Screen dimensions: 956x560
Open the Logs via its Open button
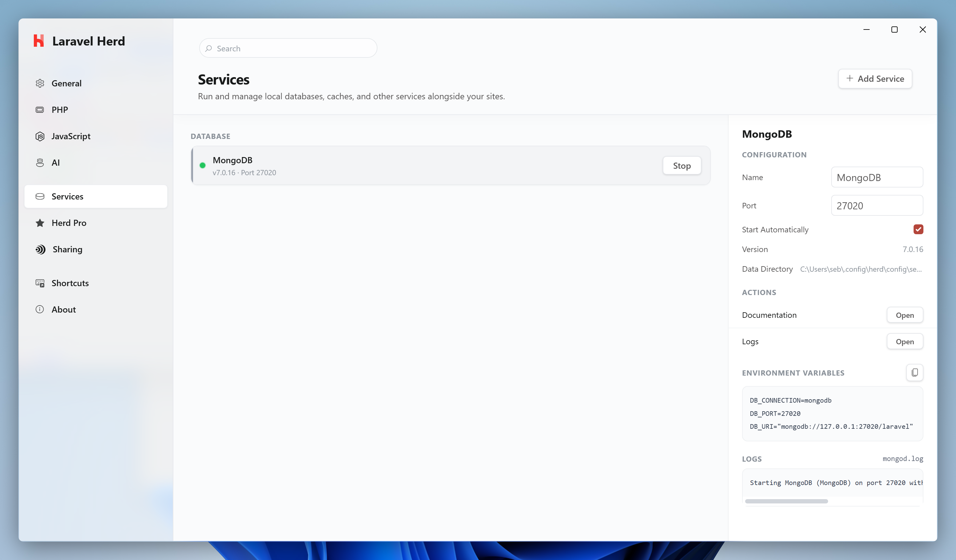(x=905, y=341)
